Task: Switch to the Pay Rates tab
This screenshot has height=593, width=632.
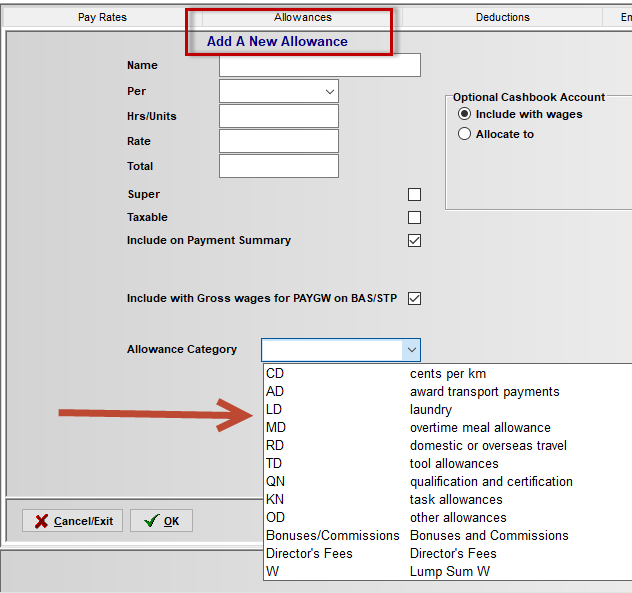Action: tap(102, 17)
